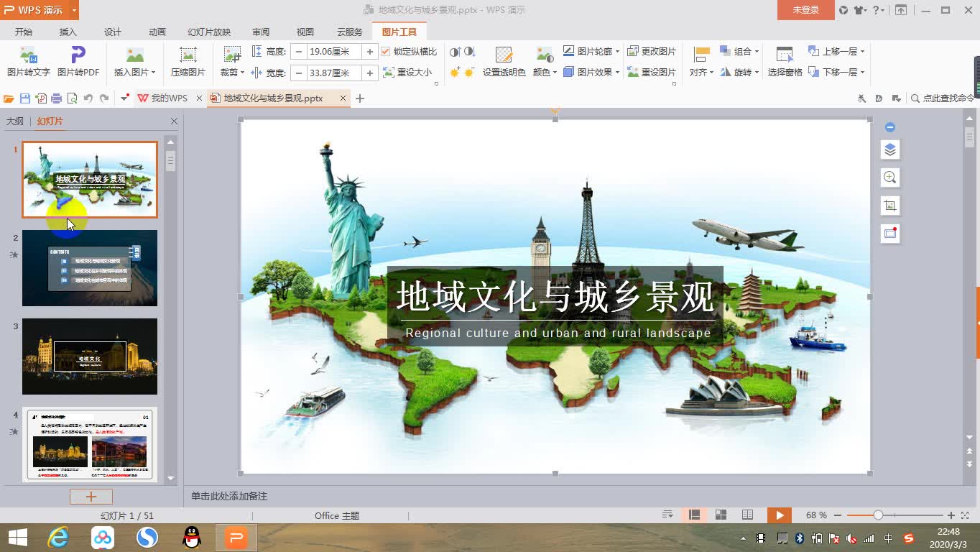Switch to normal view icon

coord(695,515)
